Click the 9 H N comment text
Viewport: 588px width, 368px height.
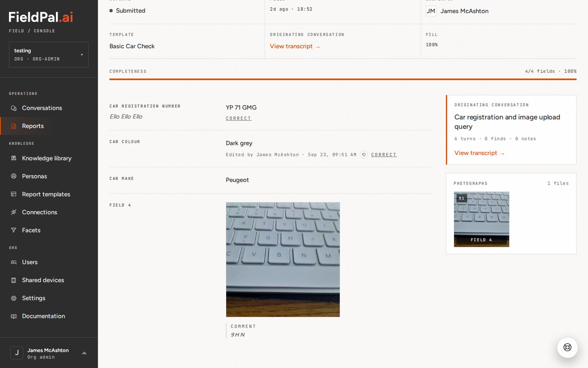238,334
